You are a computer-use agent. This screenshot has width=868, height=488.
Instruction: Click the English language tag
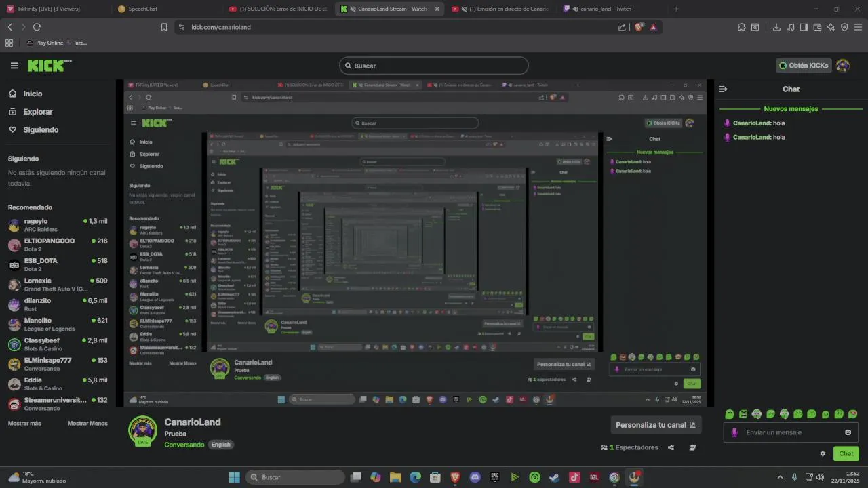[220, 445]
